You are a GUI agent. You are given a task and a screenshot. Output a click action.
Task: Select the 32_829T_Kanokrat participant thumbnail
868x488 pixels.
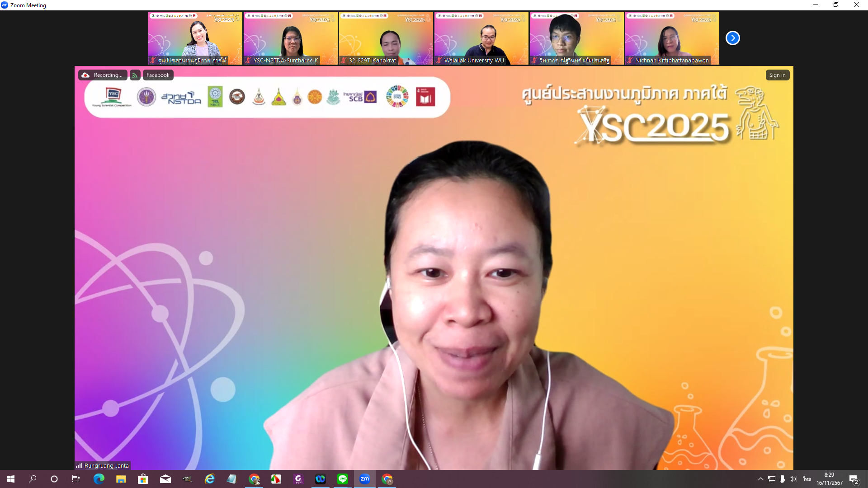[386, 38]
